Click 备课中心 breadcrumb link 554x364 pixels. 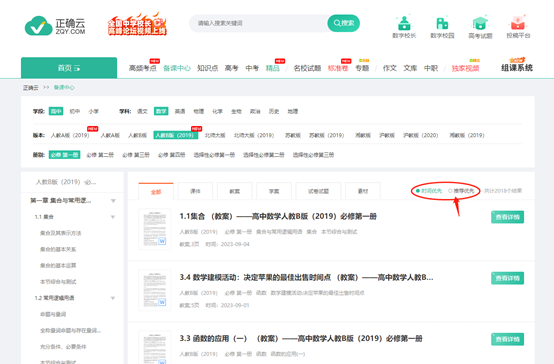64,88
